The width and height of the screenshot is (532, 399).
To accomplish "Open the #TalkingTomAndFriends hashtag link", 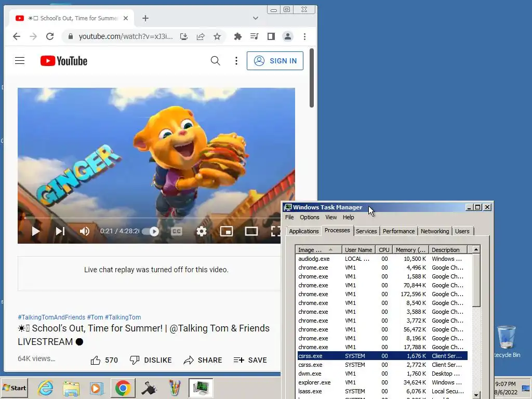I will coord(51,317).
